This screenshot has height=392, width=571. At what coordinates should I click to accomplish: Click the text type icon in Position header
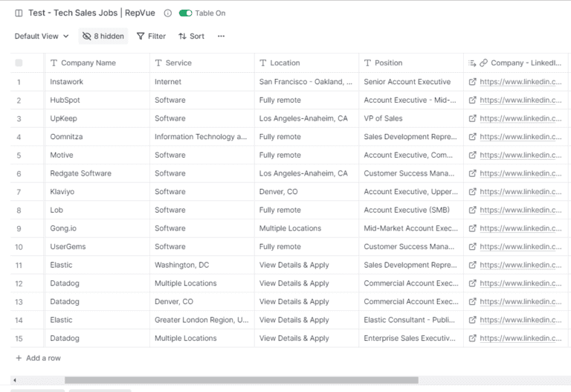pyautogui.click(x=368, y=63)
